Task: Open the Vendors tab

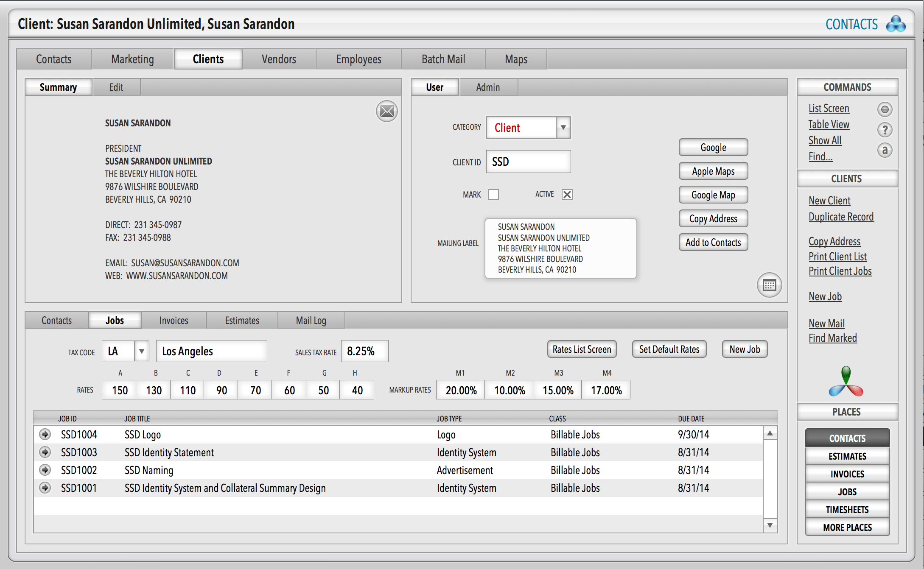Action: pyautogui.click(x=279, y=59)
